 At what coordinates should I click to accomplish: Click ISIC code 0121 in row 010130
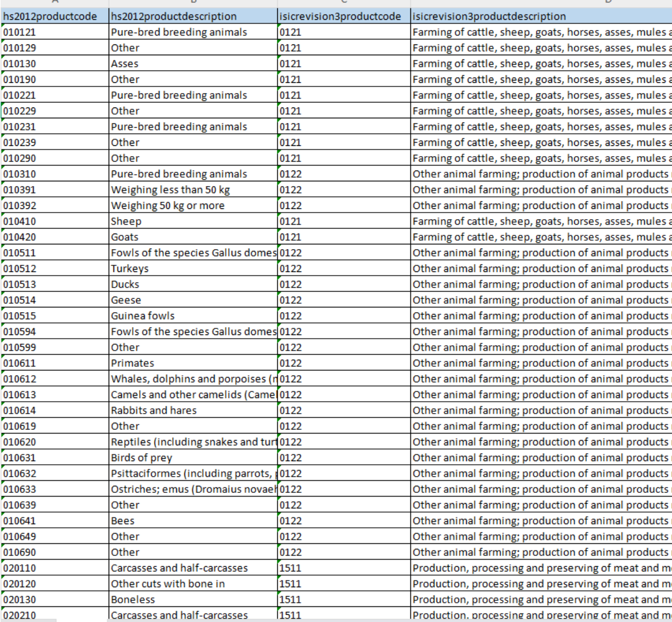click(x=344, y=64)
